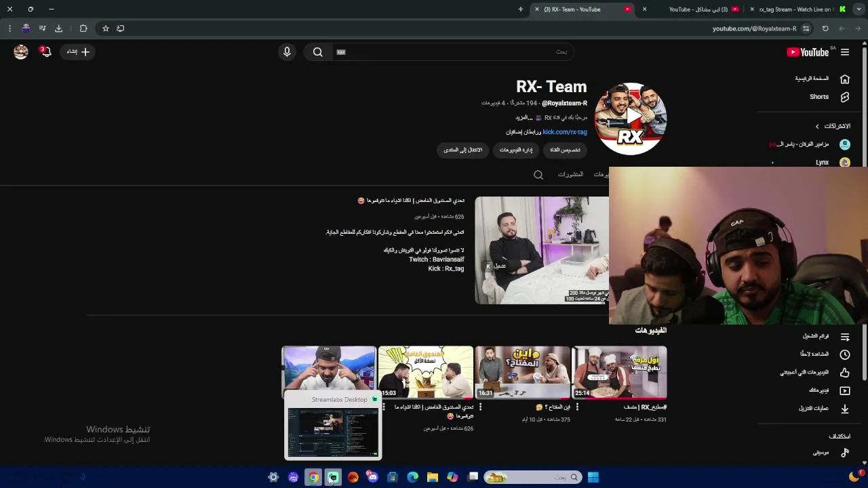Open Chrome extensions puzzle icon
Image resolution: width=868 pixels, height=488 pixels.
(83, 28)
